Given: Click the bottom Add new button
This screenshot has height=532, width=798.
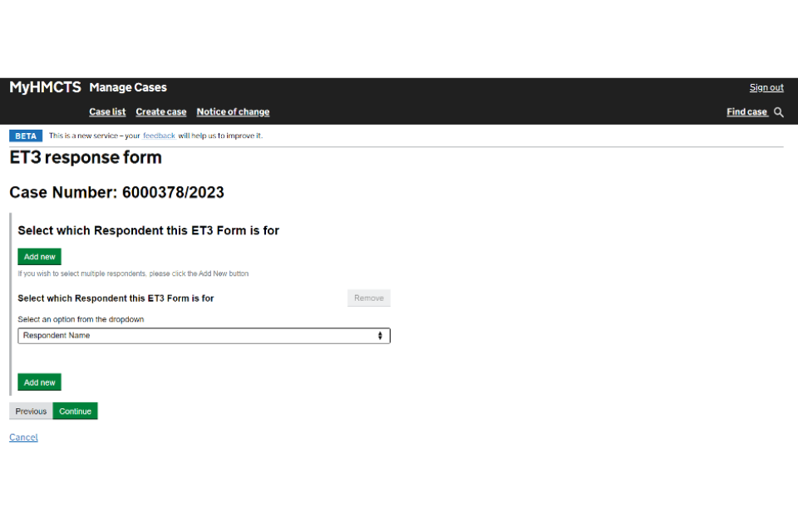Looking at the screenshot, I should pos(39,382).
